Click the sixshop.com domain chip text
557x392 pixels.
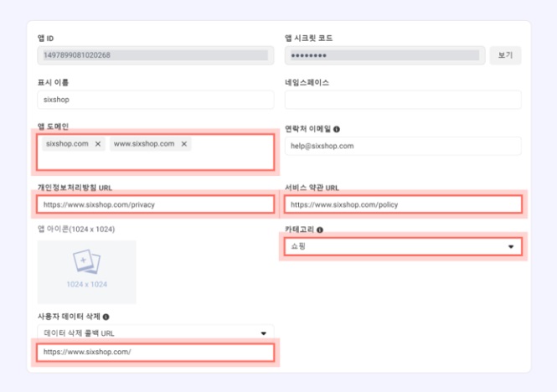67,144
